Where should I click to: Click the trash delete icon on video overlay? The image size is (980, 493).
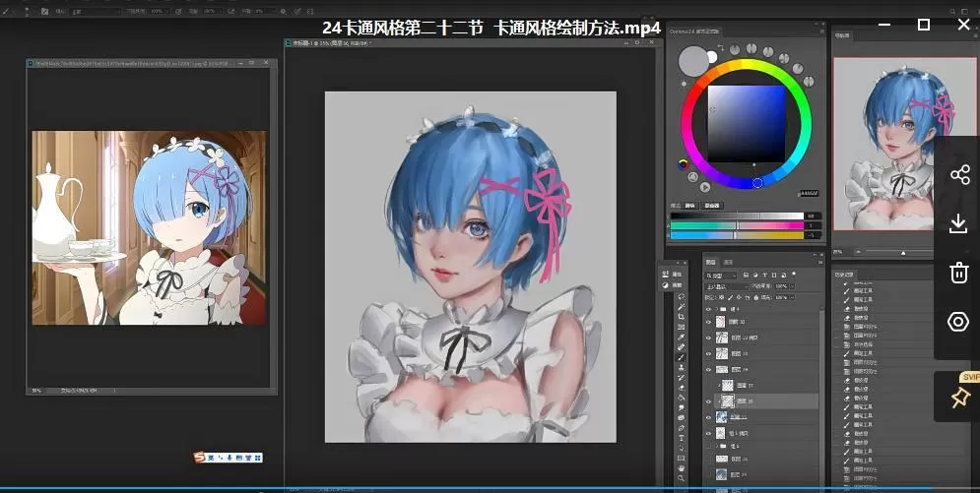click(958, 273)
